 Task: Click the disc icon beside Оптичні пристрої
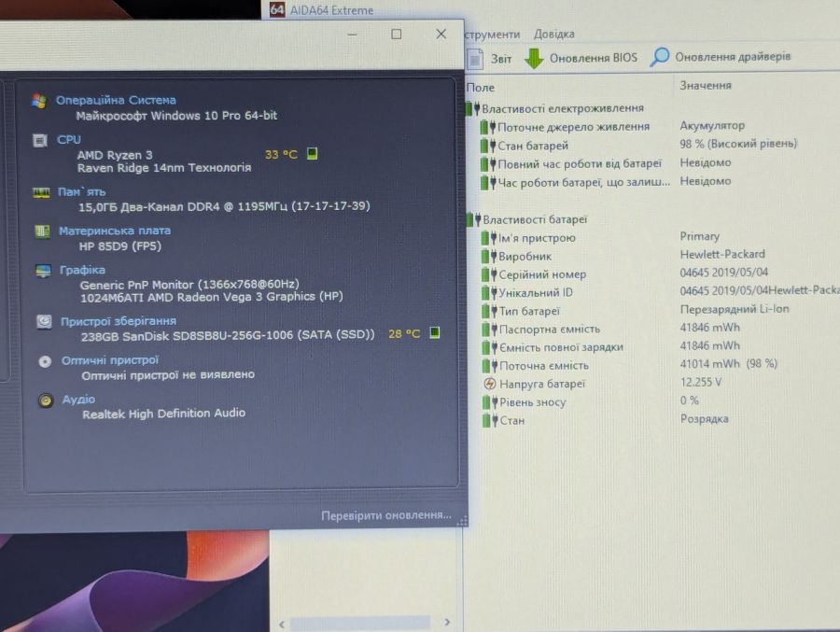pos(45,361)
